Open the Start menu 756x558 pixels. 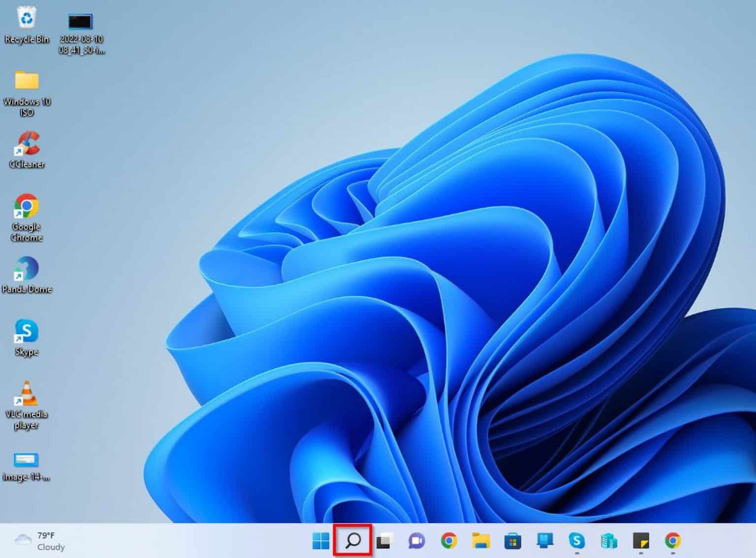[322, 541]
